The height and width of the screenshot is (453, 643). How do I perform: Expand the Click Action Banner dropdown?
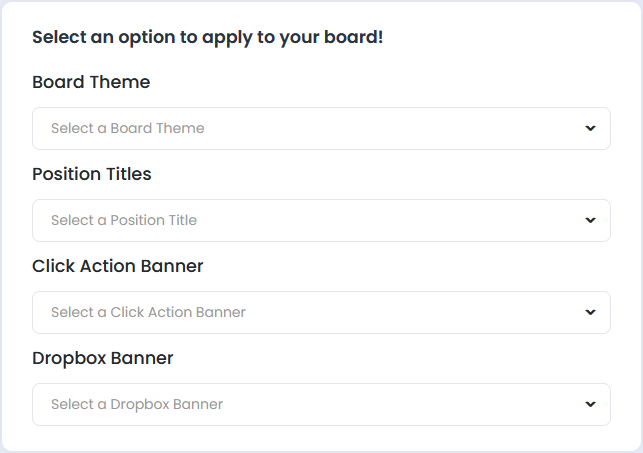[321, 312]
